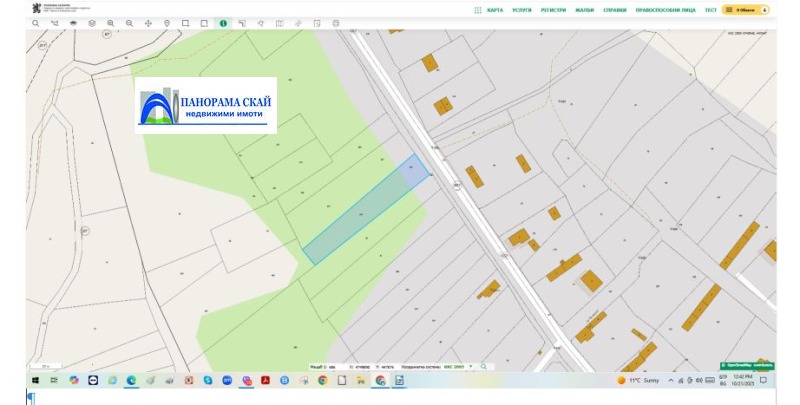Click the highlighted blue parcel on map
800x405 pixels.
pyautogui.click(x=364, y=210)
